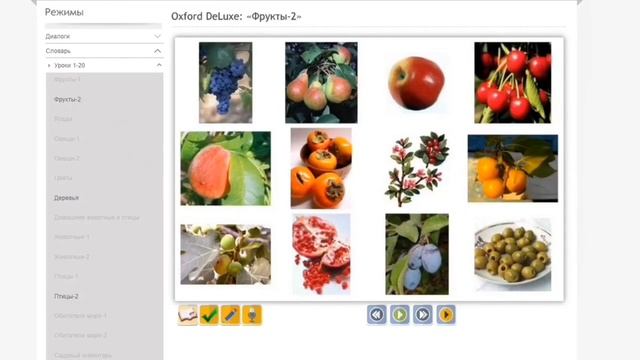Collapse the Уроки 1-20 list chevron
The height and width of the screenshot is (360, 640).
(159, 65)
